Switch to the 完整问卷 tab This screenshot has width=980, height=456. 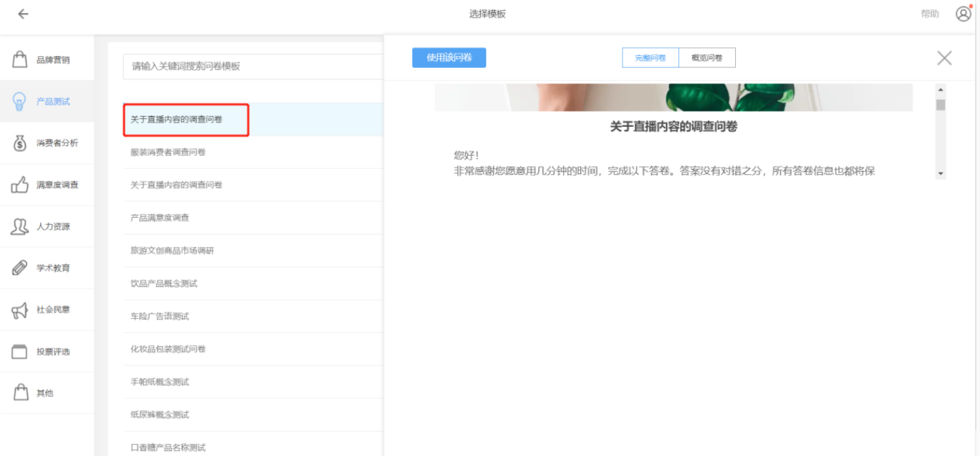650,58
